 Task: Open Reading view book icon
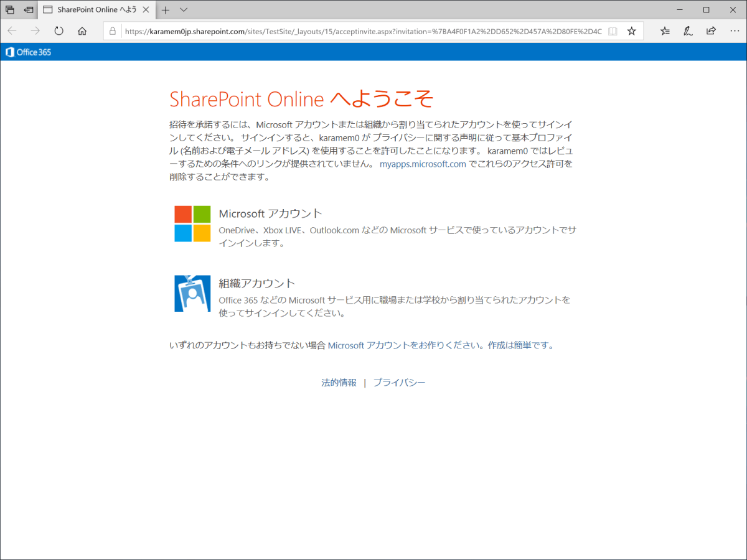tap(613, 31)
